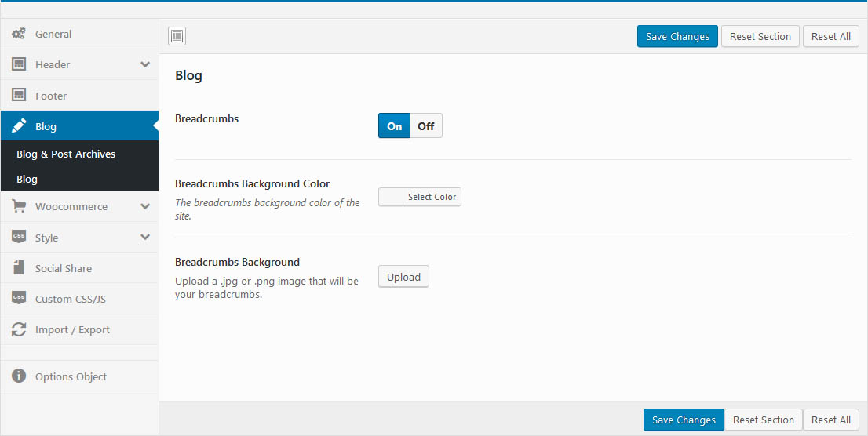Click the Options Object info icon
The width and height of the screenshot is (868, 436).
[x=19, y=376]
